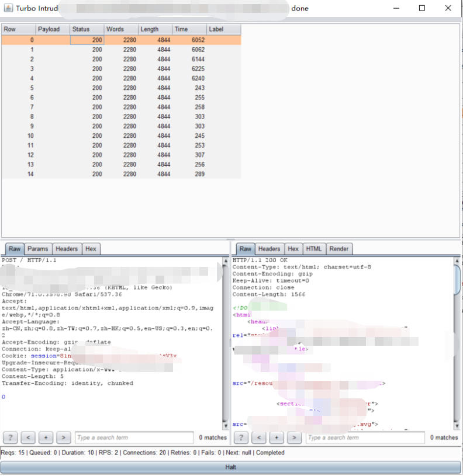
Task: Click the Halt button
Action: (231, 467)
